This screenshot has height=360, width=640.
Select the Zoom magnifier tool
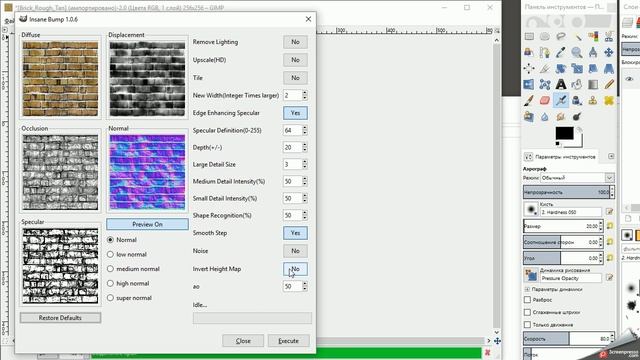[x=577, y=52]
